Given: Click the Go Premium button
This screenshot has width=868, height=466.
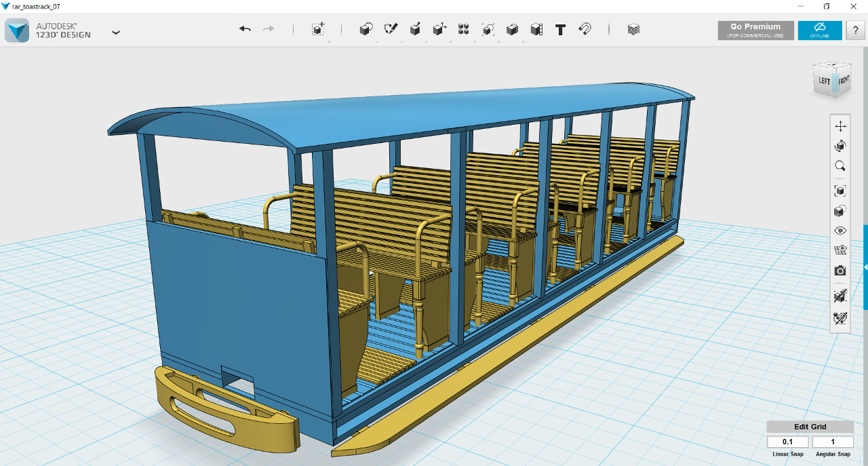Looking at the screenshot, I should pos(755,31).
